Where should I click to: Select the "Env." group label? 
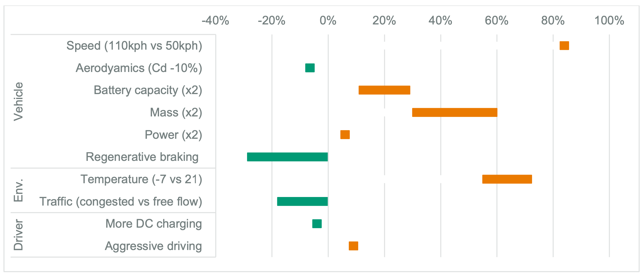[x=18, y=190]
